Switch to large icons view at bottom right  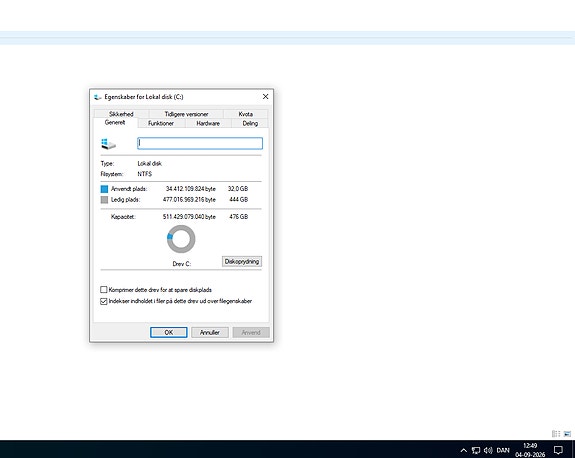tap(567, 434)
